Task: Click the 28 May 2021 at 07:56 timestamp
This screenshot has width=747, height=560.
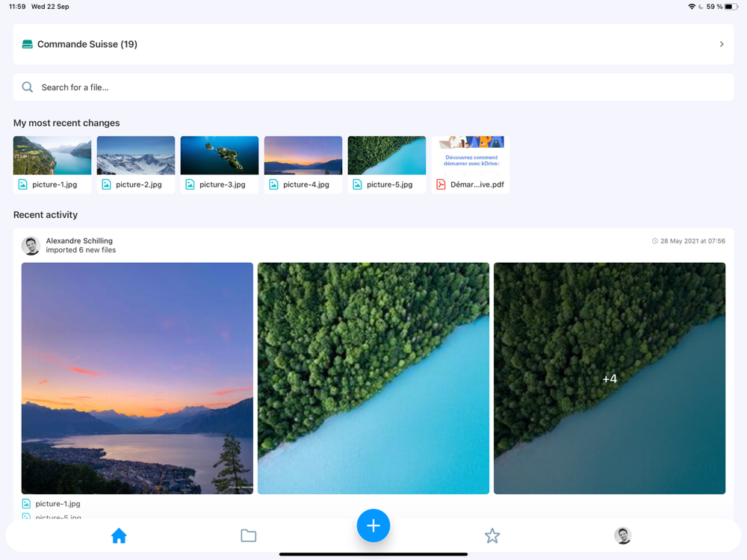Action: tap(692, 241)
